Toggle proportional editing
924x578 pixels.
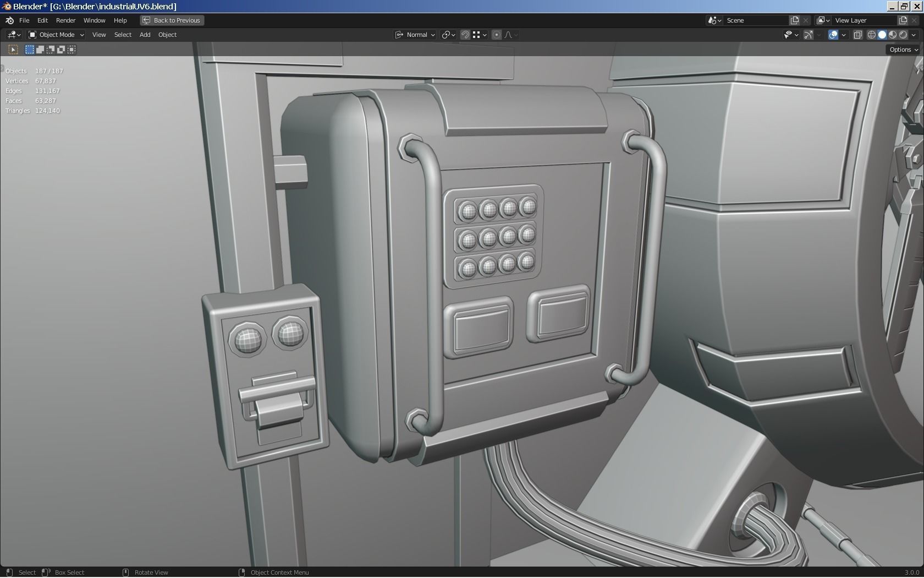tap(497, 35)
